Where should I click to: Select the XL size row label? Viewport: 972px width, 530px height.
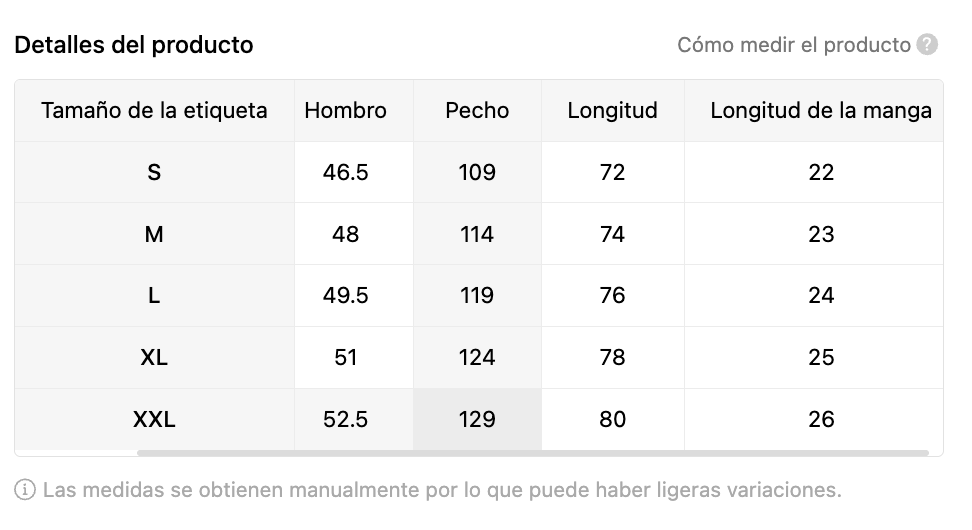pos(154,358)
